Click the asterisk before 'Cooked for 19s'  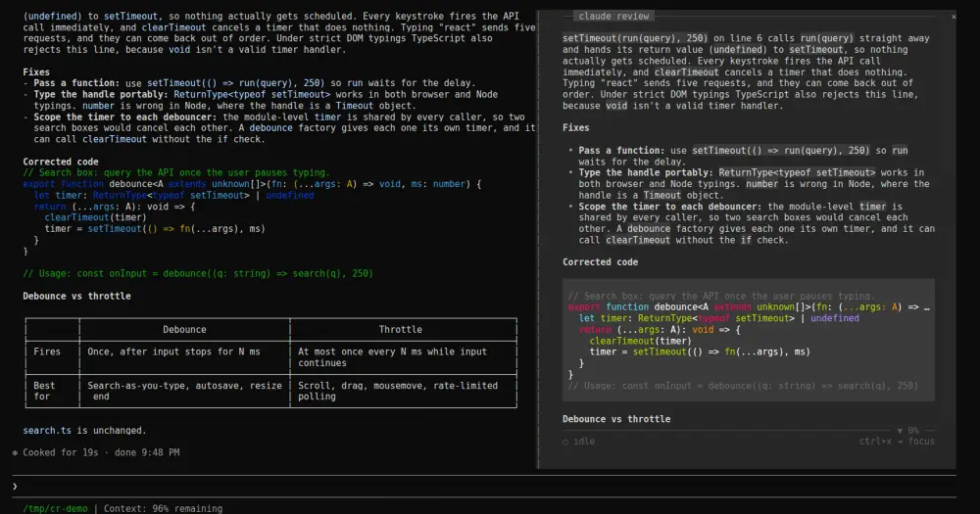pyautogui.click(x=15, y=452)
